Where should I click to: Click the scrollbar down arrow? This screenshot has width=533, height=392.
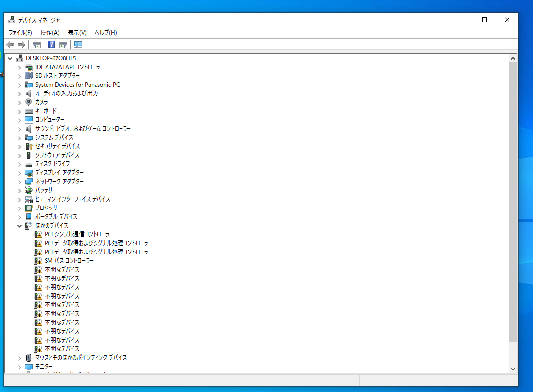[513, 369]
